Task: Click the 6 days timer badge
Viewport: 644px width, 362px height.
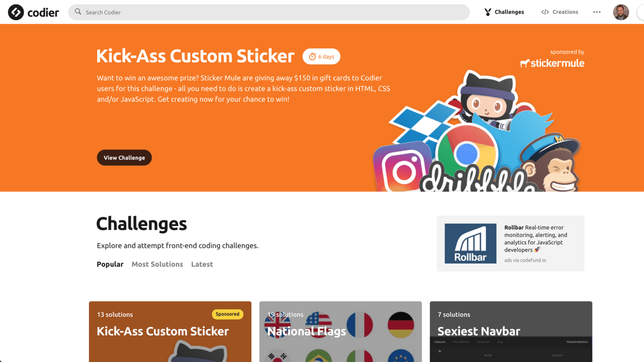Action: pyautogui.click(x=321, y=57)
